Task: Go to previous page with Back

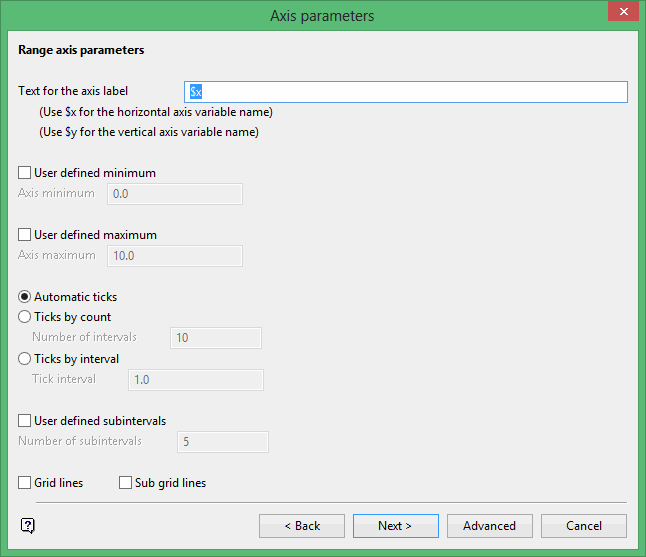Action: pyautogui.click(x=301, y=526)
